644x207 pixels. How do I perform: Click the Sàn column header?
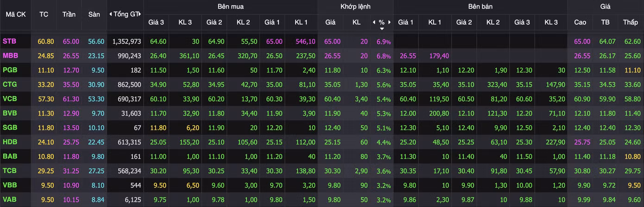94,14
